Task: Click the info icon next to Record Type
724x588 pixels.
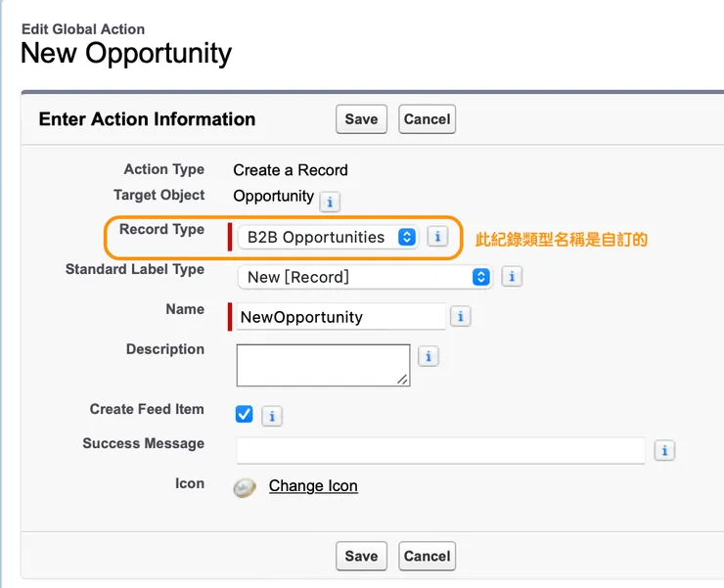Action: pos(437,237)
